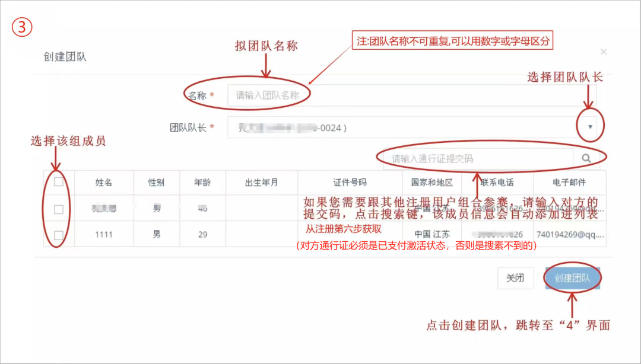641x364 pixels.
Task: Click the 请输入通行证提交码 search box
Action: coord(478,159)
